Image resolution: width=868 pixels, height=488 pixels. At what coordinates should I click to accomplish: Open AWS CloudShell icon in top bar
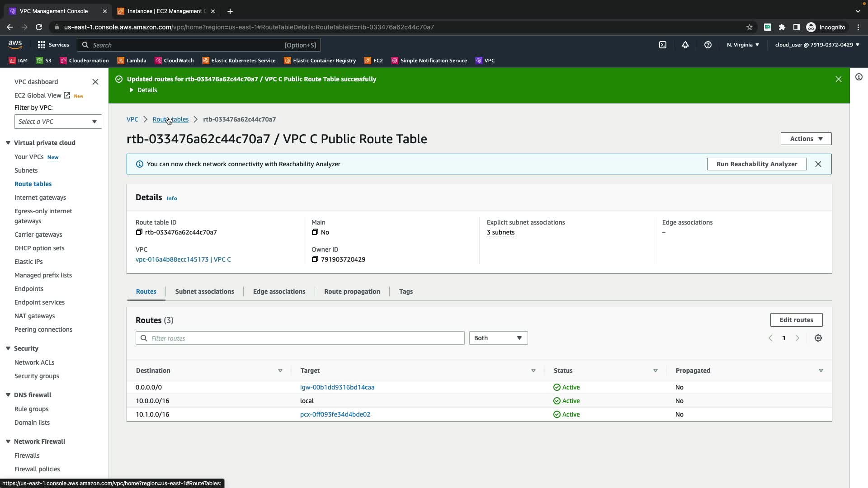[663, 45]
